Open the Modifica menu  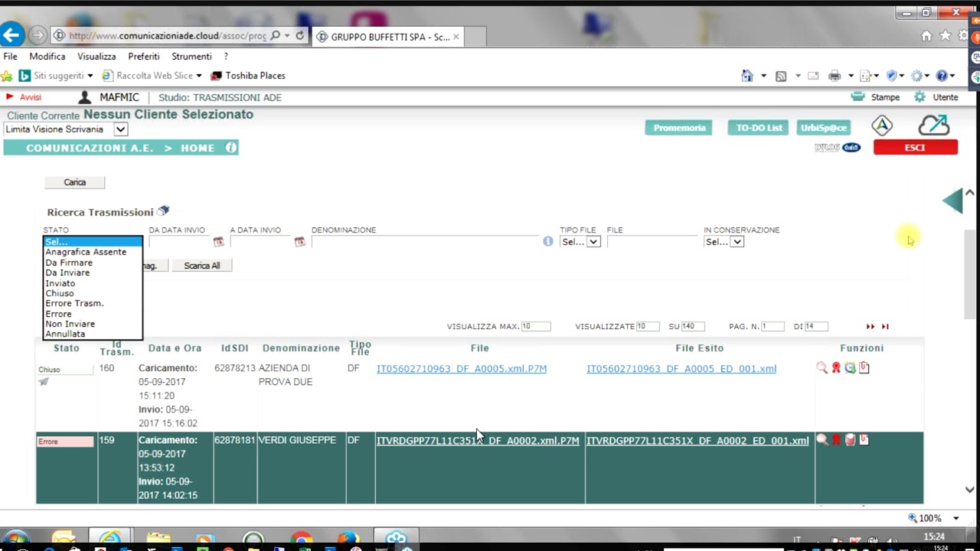point(47,57)
